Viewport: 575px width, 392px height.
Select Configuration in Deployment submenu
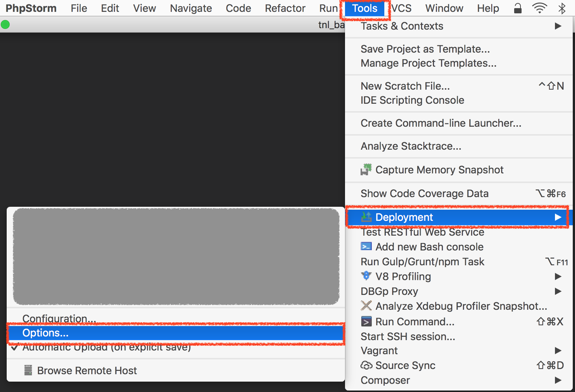point(176,318)
